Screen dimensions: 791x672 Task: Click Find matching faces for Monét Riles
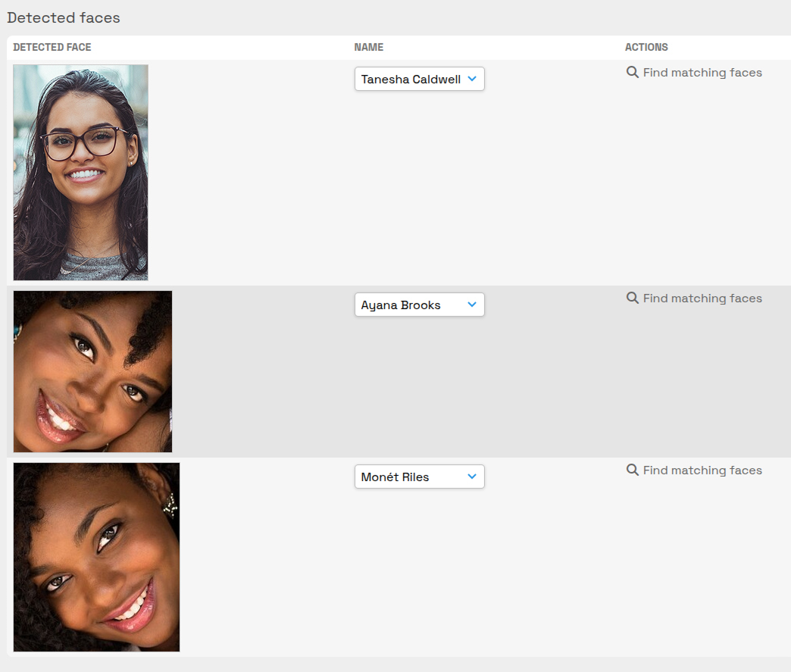(x=702, y=470)
